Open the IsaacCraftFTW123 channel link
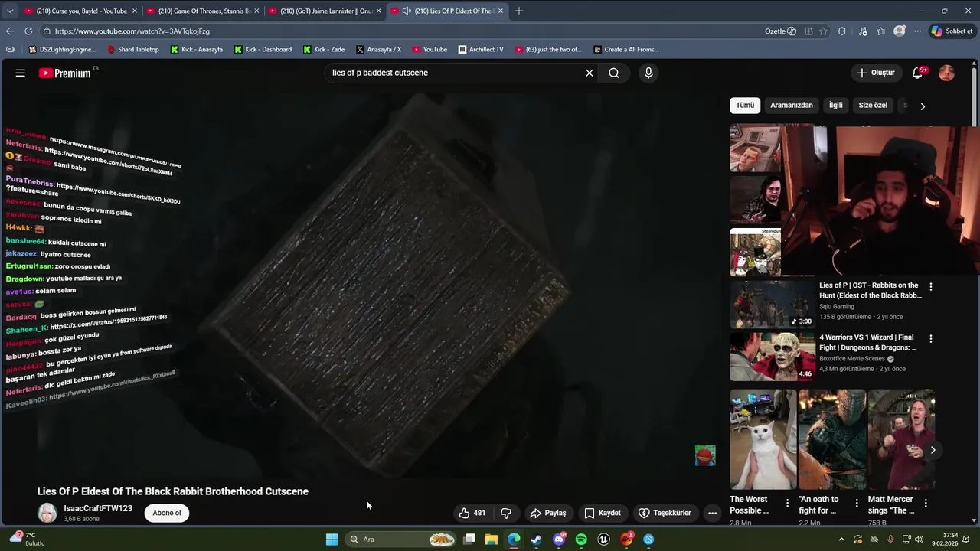The width and height of the screenshot is (980, 551). [x=98, y=508]
